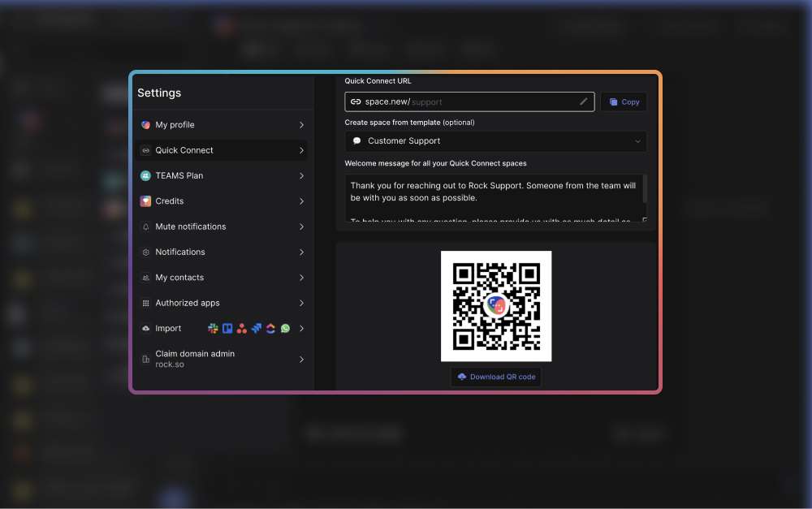Select the ClickUp import icon
Viewport: 812px width, 509px height.
tap(270, 328)
